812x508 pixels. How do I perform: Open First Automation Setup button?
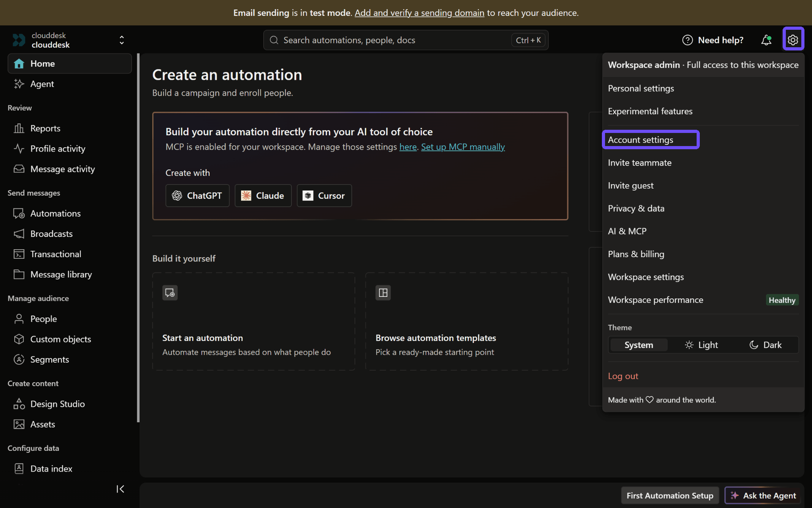pos(670,495)
